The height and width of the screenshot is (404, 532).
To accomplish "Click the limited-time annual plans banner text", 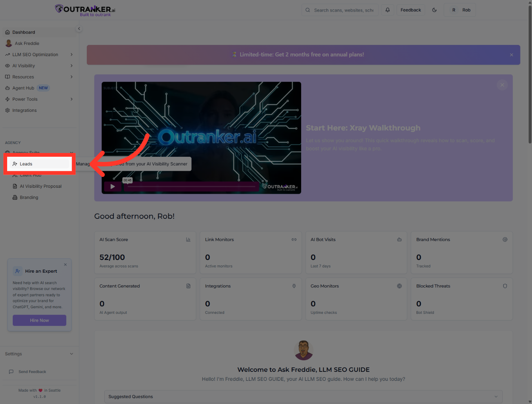I will click(302, 55).
